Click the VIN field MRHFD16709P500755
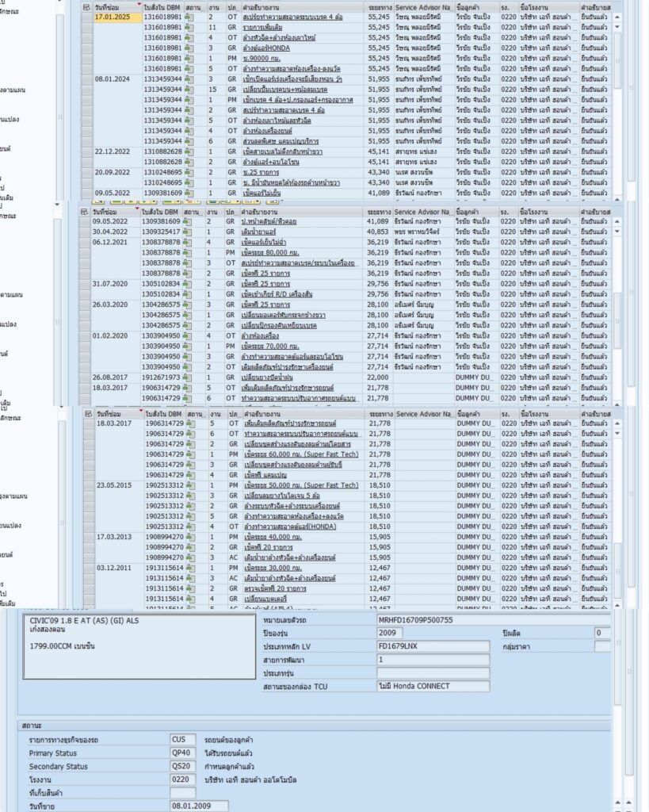This screenshot has width=649, height=812. coord(433,620)
